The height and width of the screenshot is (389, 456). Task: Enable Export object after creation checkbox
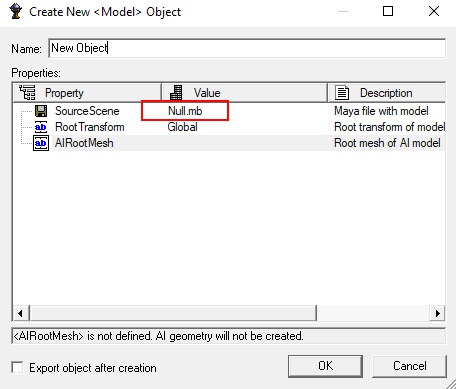coord(17,368)
